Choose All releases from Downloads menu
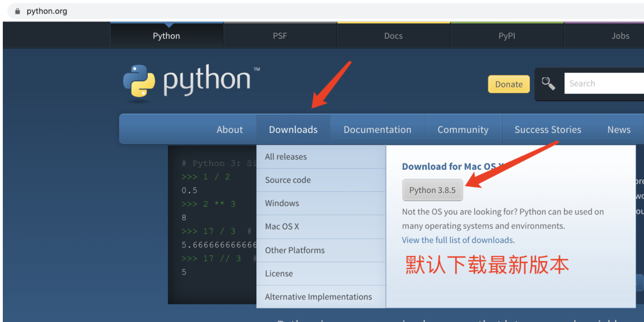This screenshot has width=644, height=322. [286, 157]
